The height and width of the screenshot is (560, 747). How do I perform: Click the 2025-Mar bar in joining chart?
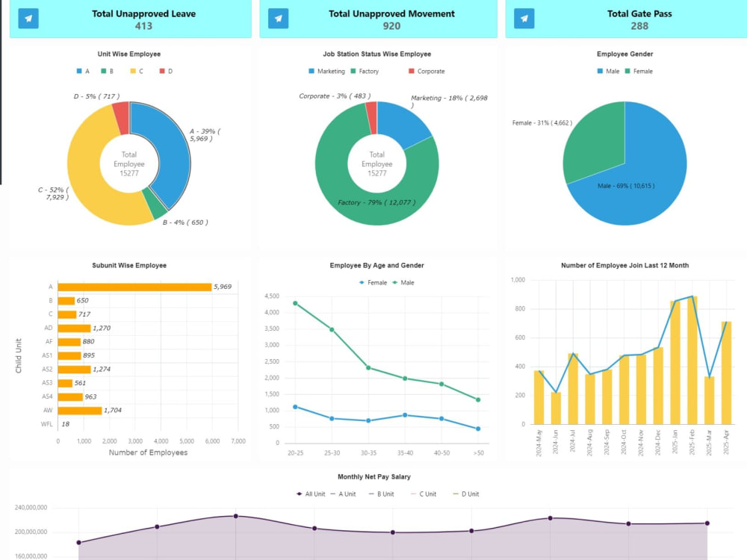click(x=710, y=401)
